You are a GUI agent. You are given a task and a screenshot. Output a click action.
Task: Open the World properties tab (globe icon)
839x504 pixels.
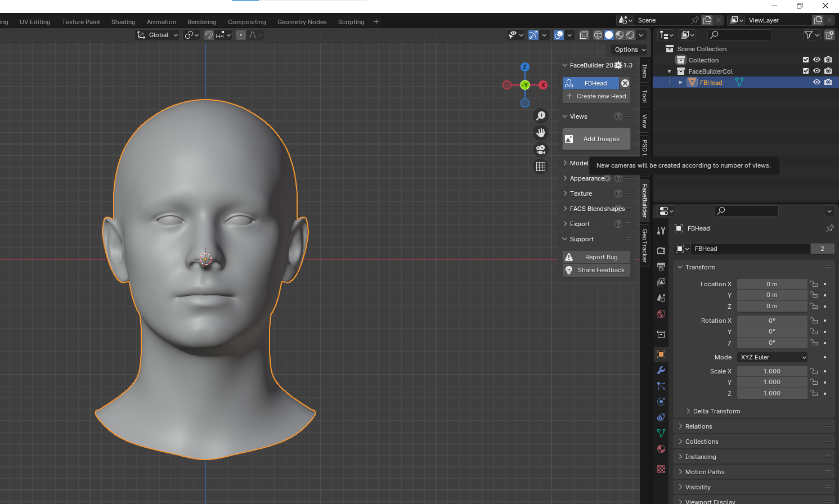pyautogui.click(x=661, y=314)
